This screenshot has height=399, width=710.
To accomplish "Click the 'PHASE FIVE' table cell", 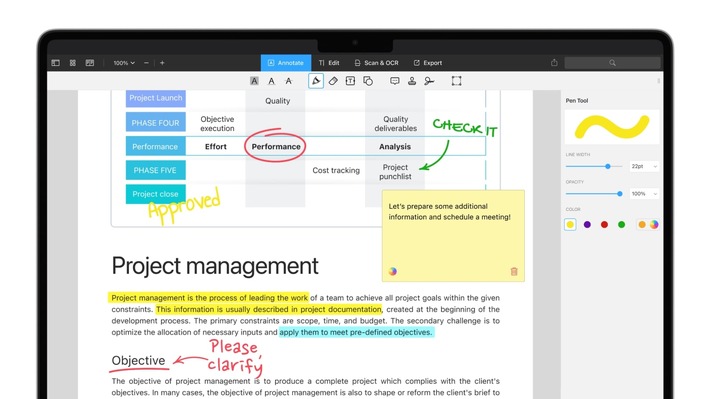I will (156, 170).
